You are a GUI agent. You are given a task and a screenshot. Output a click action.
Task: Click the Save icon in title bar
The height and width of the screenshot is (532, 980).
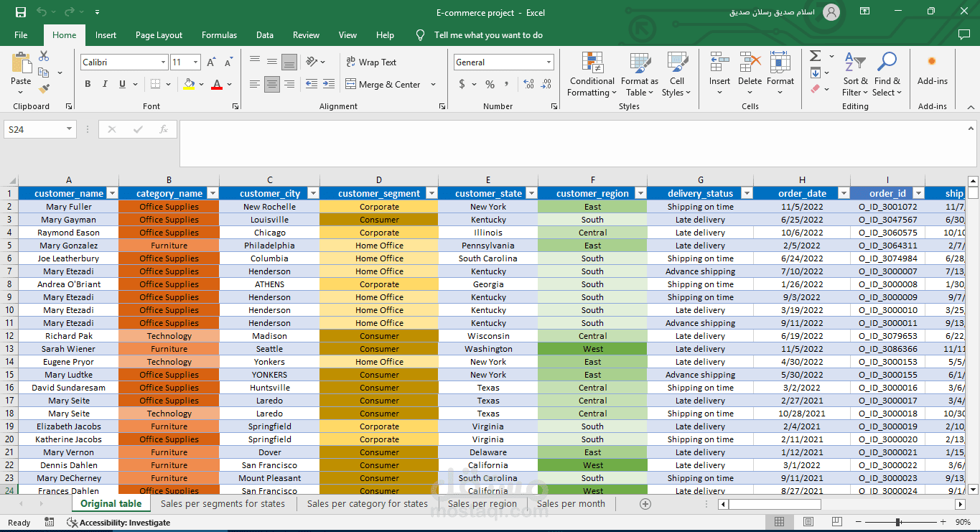coord(21,12)
